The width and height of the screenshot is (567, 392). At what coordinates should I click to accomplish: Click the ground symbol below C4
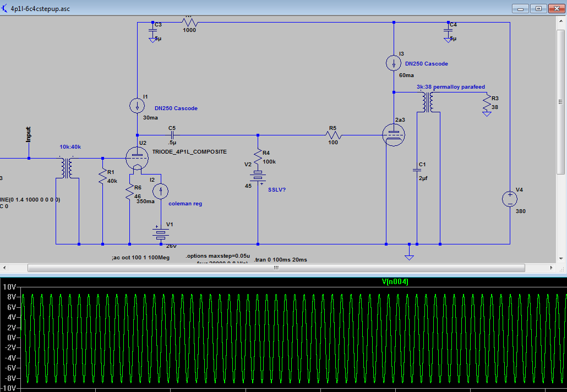(x=448, y=40)
